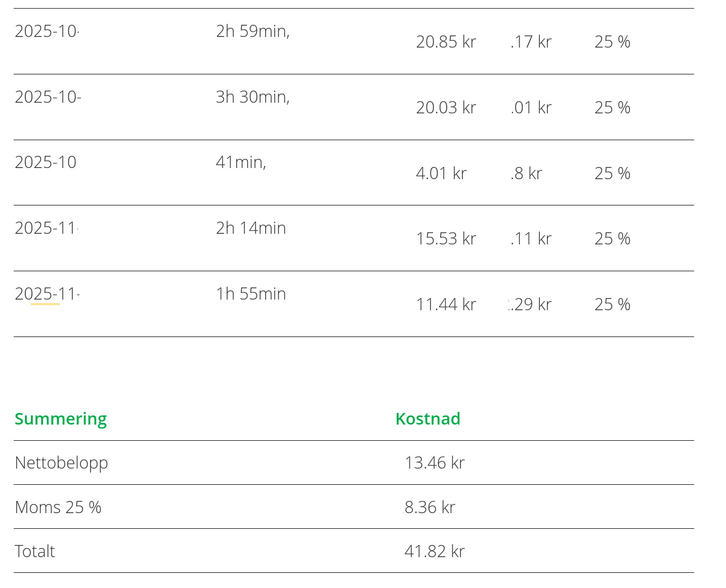Image resolution: width=726 pixels, height=588 pixels.
Task: Click the green Kostnad heading
Action: (428, 419)
